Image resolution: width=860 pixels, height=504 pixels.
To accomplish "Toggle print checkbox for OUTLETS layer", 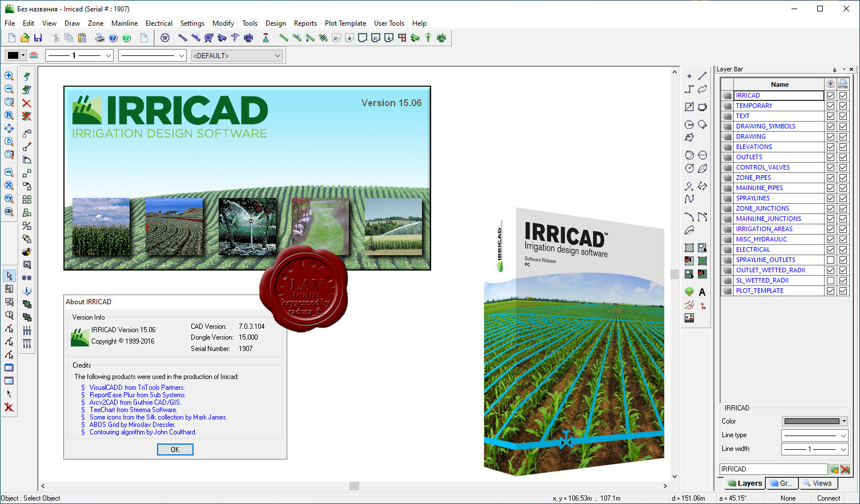I will (843, 157).
